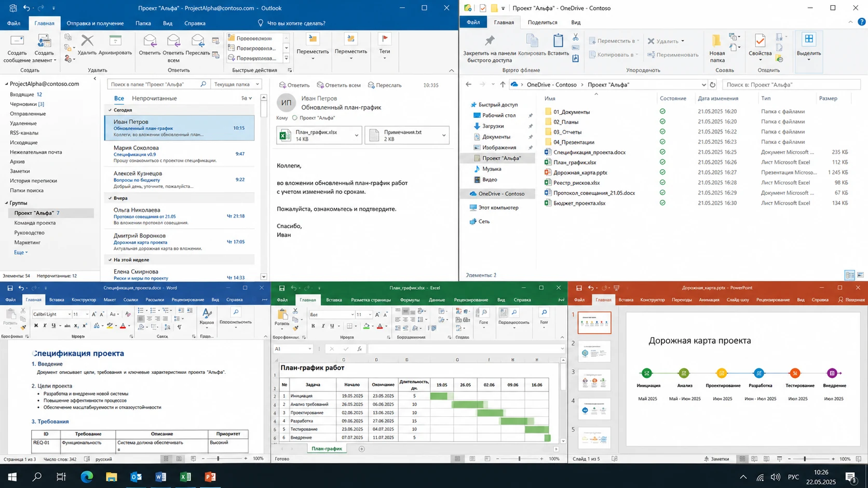This screenshot has width=868, height=488.
Task: Click the Paste icon in Excel ribbon
Action: (x=282, y=315)
